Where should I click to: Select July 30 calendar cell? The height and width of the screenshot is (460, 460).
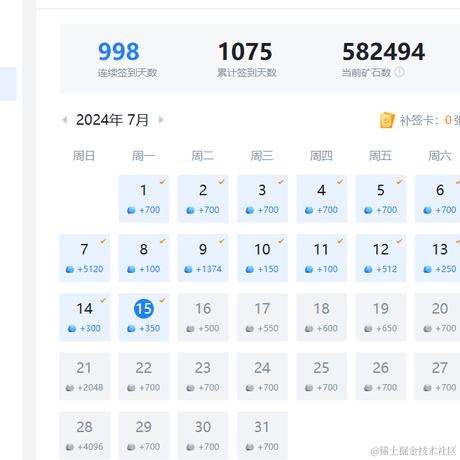(x=203, y=435)
